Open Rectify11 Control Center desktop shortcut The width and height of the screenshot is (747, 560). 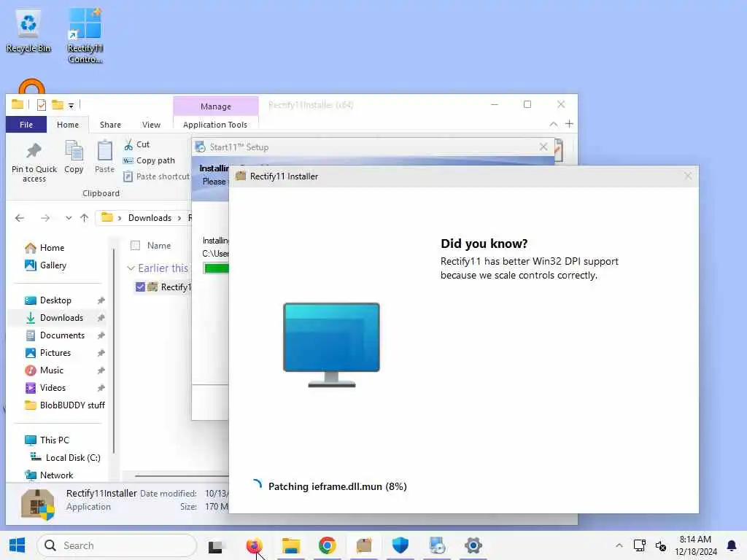pyautogui.click(x=85, y=35)
